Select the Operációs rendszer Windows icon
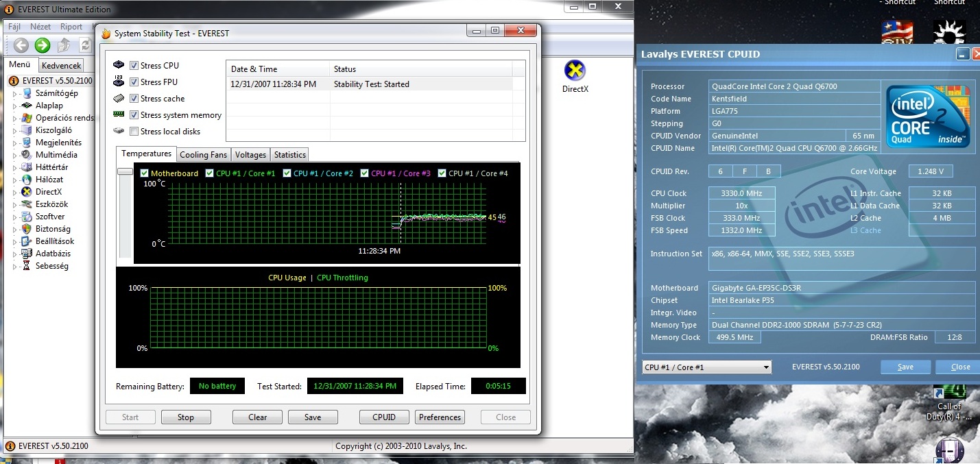The image size is (980, 464). tap(27, 118)
